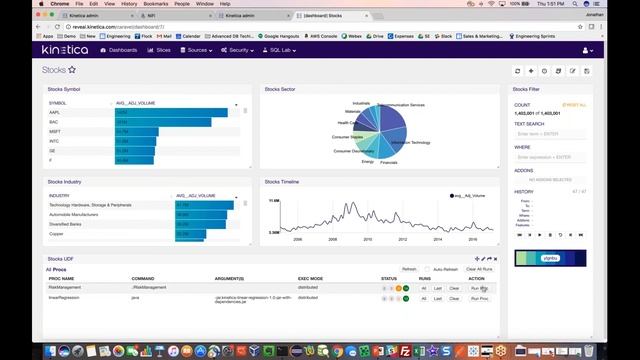Click the dashboard force-refresh icon
This screenshot has width=640, height=360.
[518, 71]
